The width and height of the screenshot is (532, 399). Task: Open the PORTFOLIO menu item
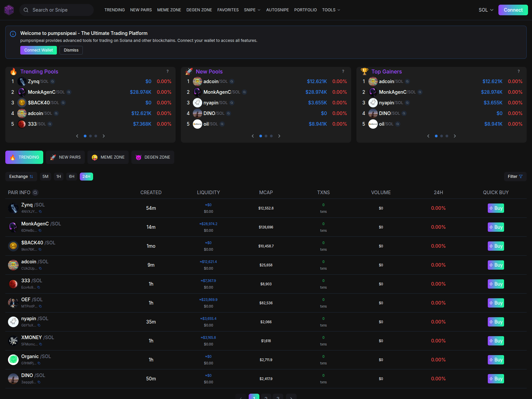[305, 10]
